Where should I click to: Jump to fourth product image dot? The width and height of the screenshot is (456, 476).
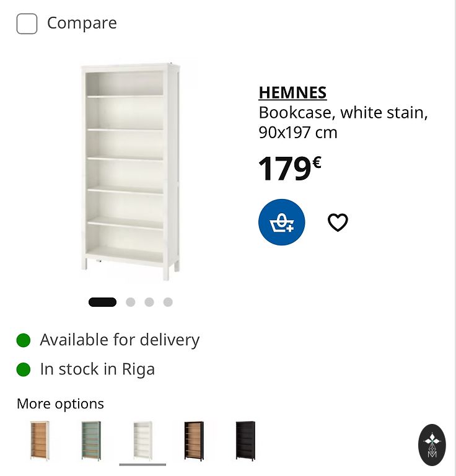tap(168, 302)
